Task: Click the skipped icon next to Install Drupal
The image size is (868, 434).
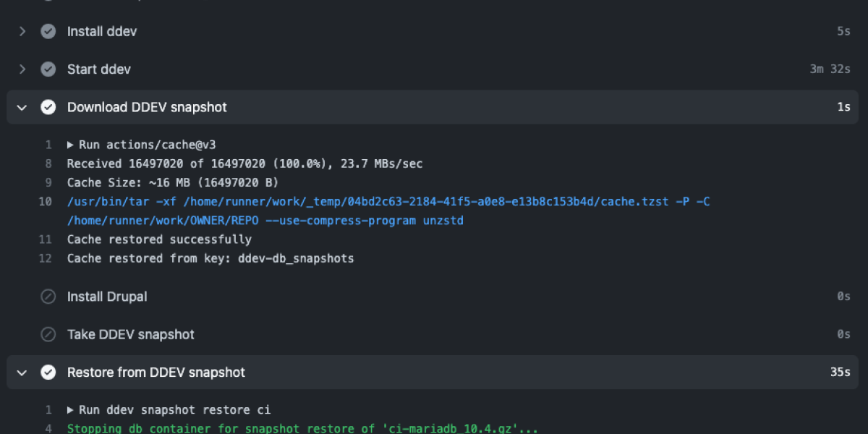Action: pos(48,297)
